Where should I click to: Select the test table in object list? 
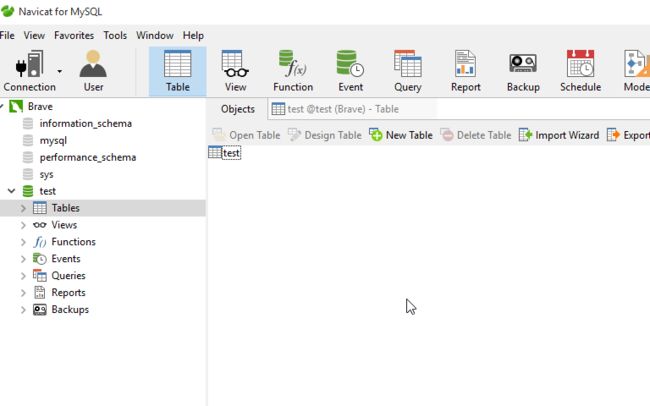[x=231, y=153]
